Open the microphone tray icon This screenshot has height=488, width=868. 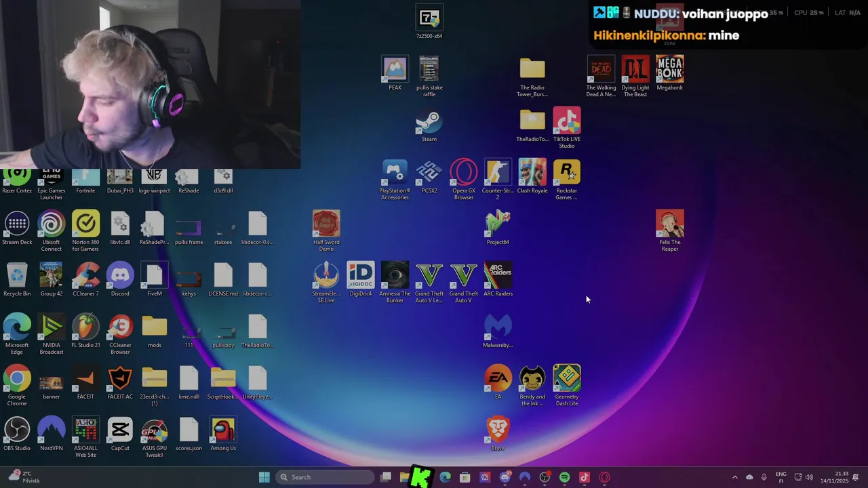(764, 477)
